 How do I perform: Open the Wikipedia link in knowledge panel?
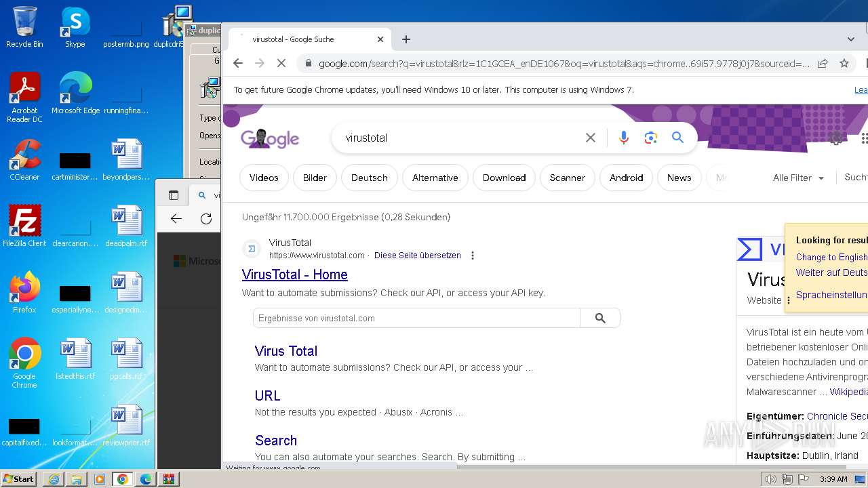pos(848,392)
